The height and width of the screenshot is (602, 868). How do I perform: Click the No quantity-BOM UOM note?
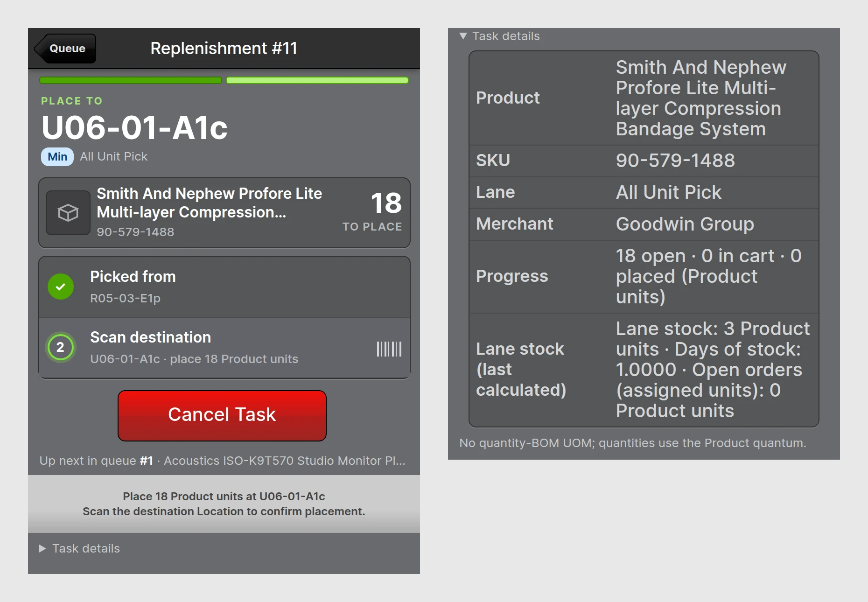[x=633, y=443]
